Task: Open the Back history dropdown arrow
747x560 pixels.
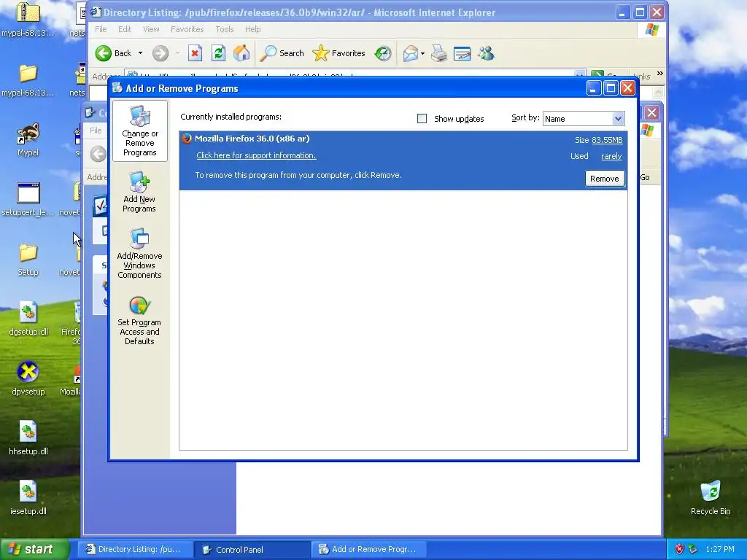Action: 141,53
